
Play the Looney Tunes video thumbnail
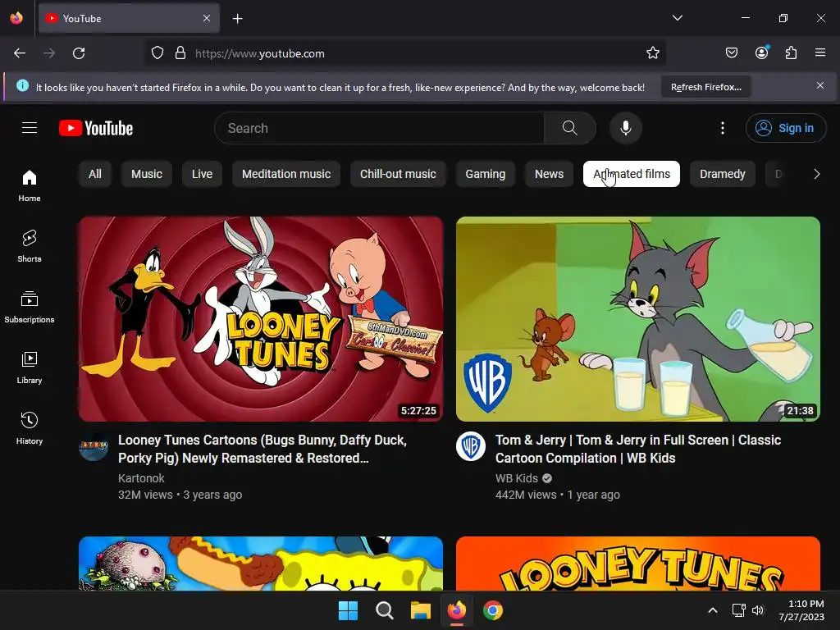point(261,319)
